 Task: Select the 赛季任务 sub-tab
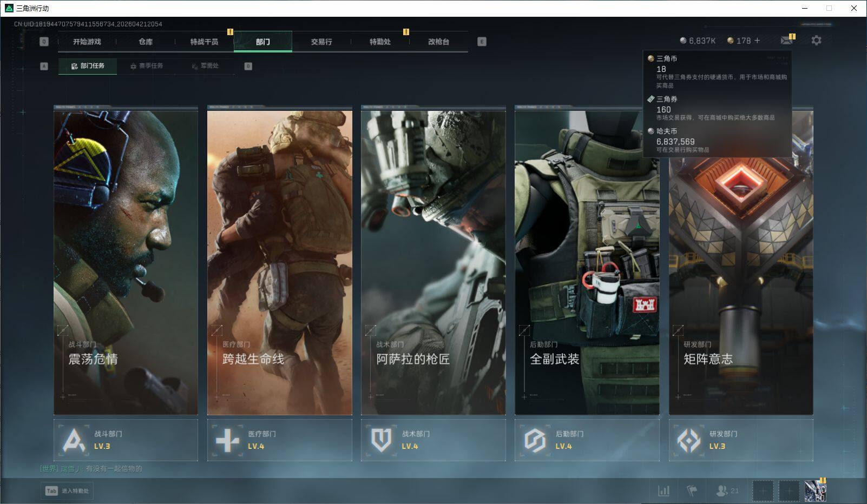(x=146, y=66)
